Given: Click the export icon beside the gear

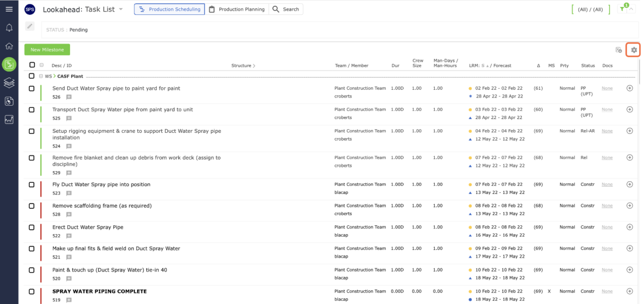Looking at the screenshot, I should (x=619, y=50).
